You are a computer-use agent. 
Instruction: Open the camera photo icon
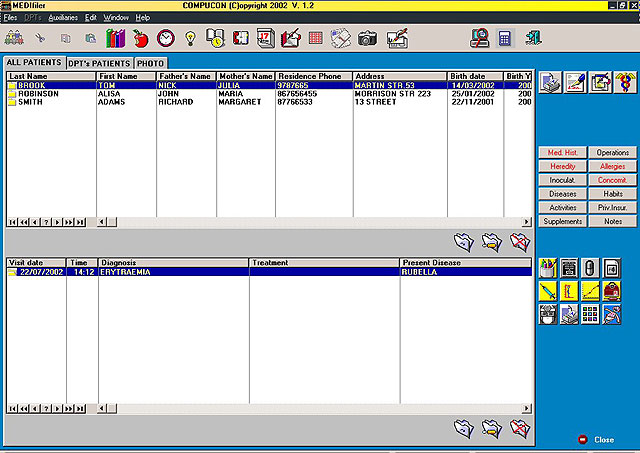click(x=367, y=38)
